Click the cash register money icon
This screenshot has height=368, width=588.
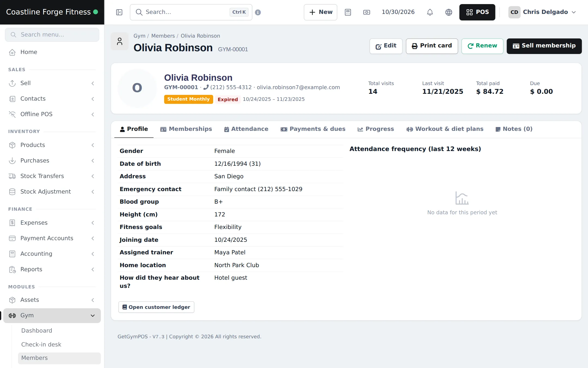[x=367, y=12]
